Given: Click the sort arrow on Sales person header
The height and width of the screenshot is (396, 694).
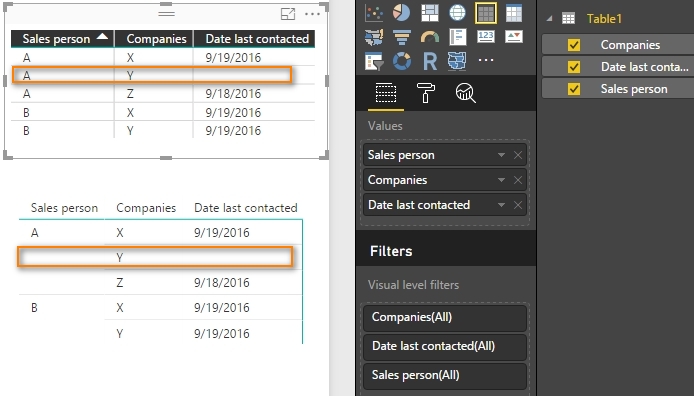Looking at the screenshot, I should (102, 37).
